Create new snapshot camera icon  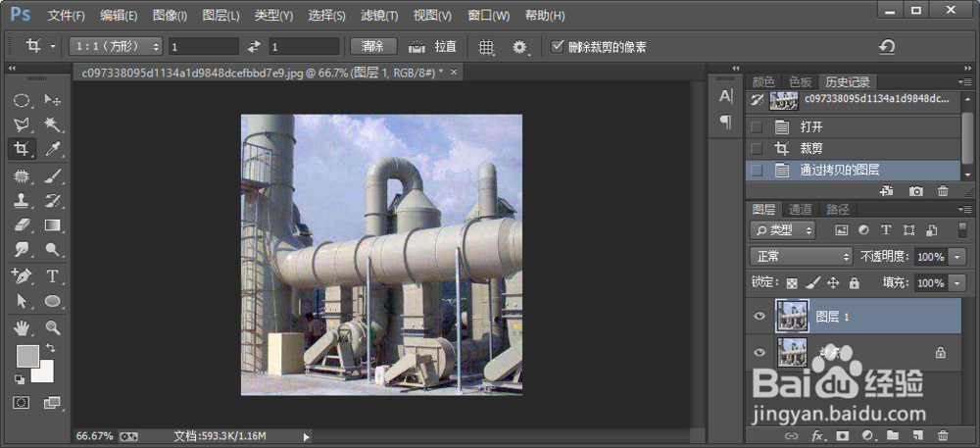pos(916,191)
